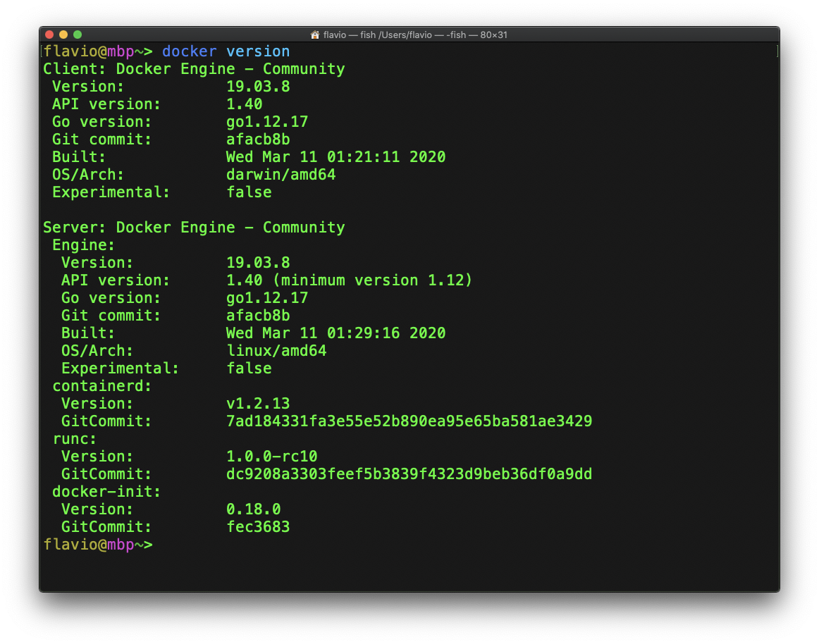819x644 pixels.
Task: Click the 'linux/amd64' OS/Arch value
Action: pyautogui.click(x=276, y=351)
